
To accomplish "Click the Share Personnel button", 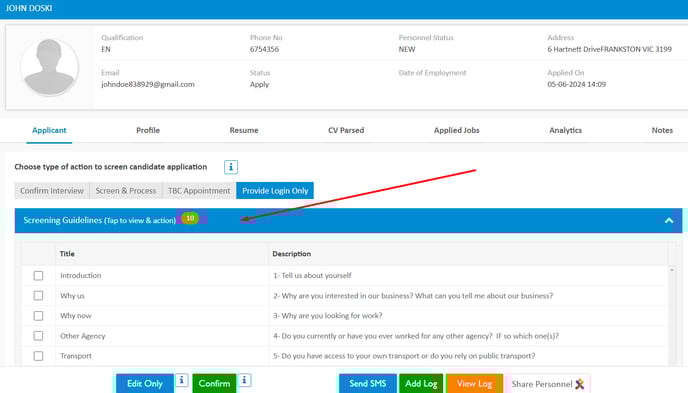I will pos(548,384).
